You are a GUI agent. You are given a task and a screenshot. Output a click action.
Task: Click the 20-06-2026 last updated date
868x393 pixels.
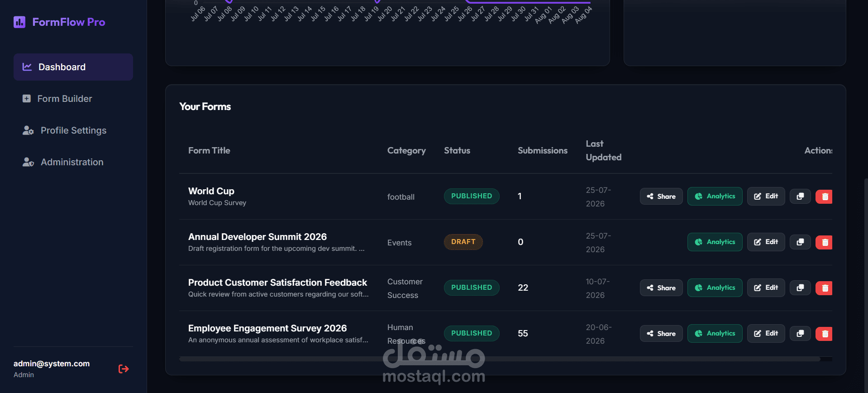tap(599, 334)
